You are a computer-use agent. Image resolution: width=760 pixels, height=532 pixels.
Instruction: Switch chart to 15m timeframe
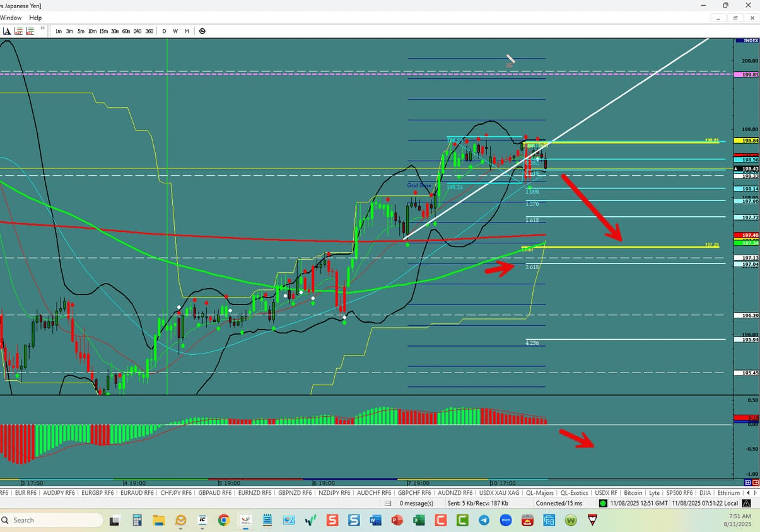pos(103,30)
